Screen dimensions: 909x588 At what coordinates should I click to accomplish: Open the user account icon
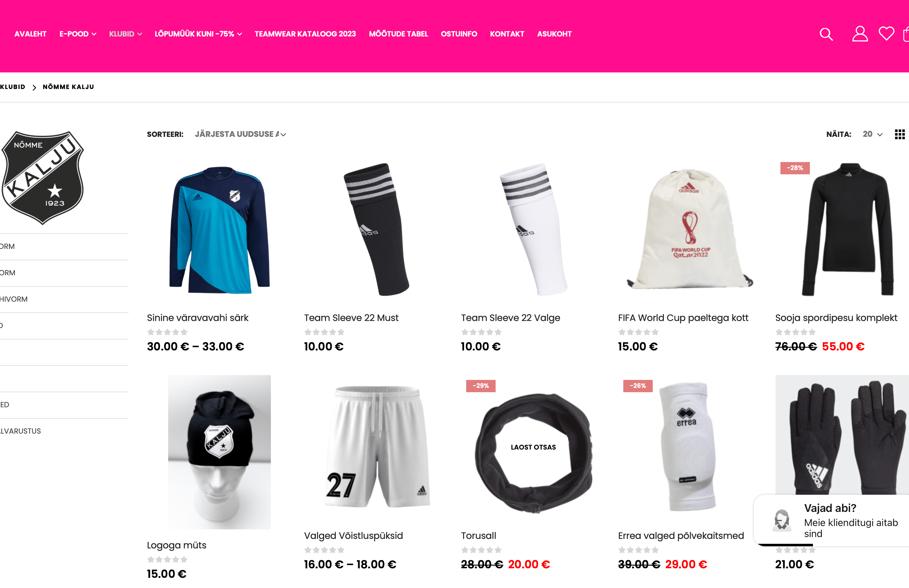coord(860,34)
